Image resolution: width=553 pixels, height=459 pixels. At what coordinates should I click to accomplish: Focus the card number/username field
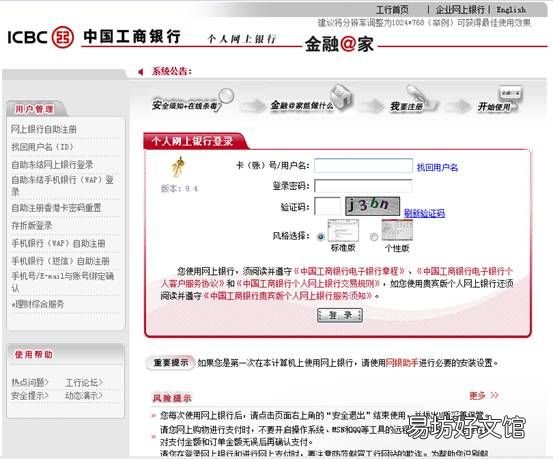tap(363, 165)
